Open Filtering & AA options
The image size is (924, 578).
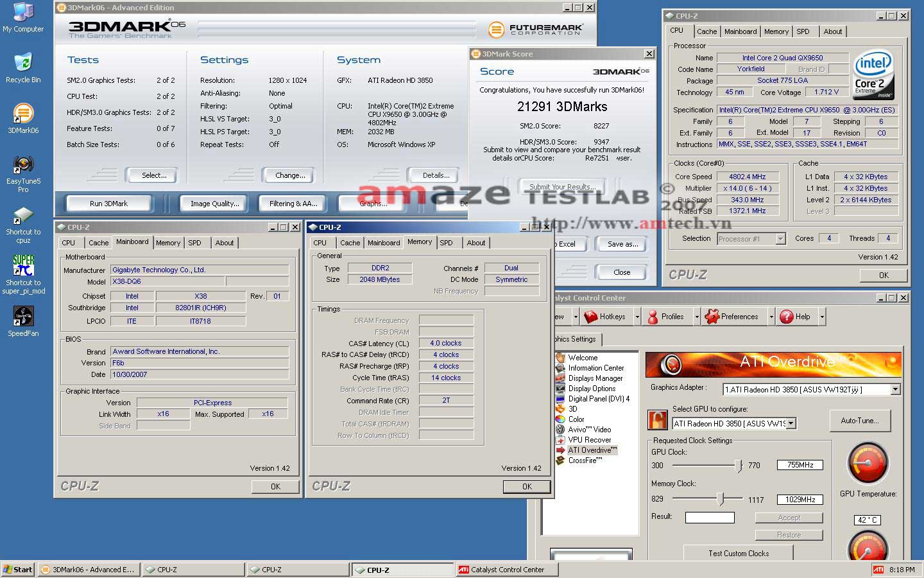pos(293,204)
